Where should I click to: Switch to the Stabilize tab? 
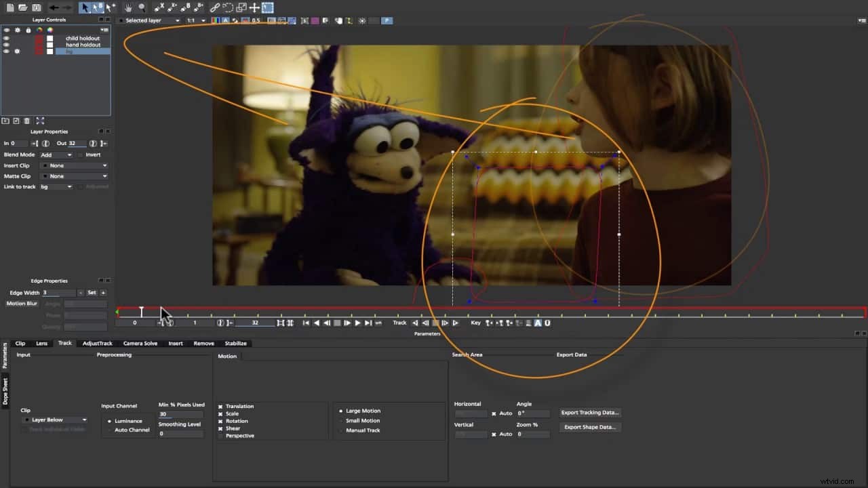pos(235,343)
